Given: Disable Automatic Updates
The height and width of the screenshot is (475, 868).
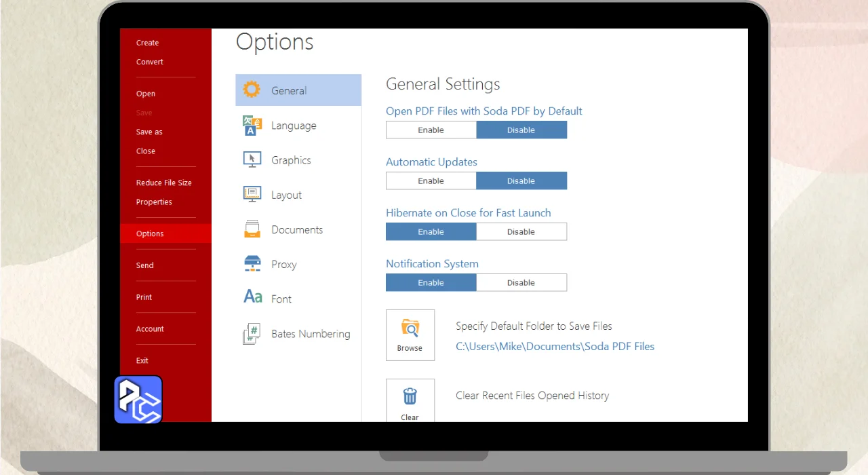Looking at the screenshot, I should point(521,181).
